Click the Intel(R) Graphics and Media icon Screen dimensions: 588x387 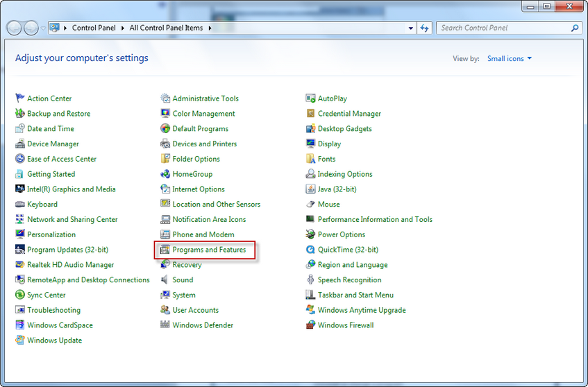tap(20, 189)
